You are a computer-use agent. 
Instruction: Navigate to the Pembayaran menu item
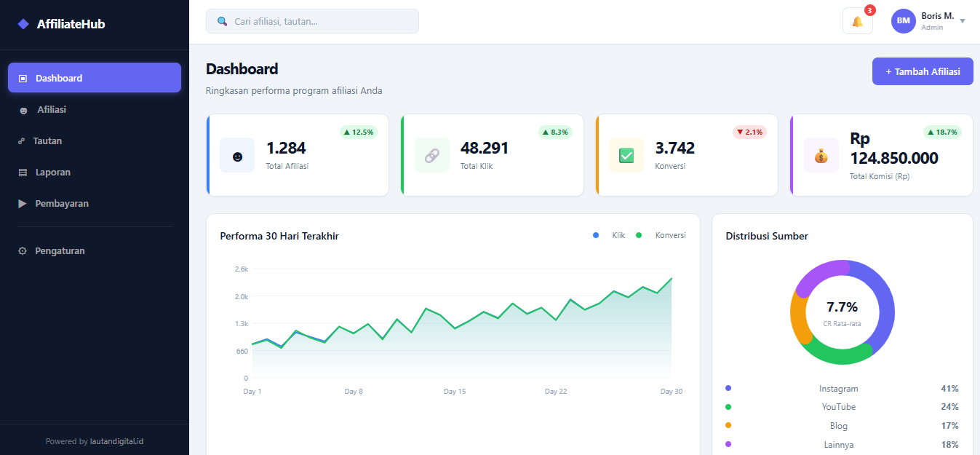(x=95, y=203)
